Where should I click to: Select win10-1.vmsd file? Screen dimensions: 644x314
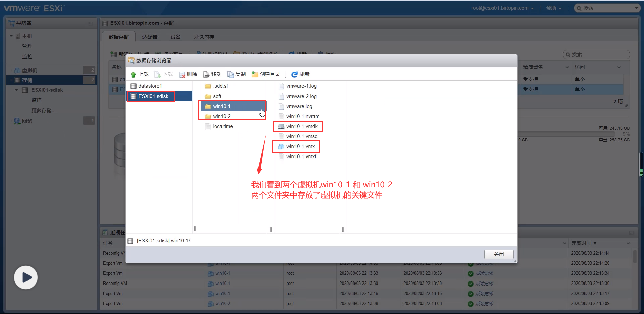click(302, 136)
